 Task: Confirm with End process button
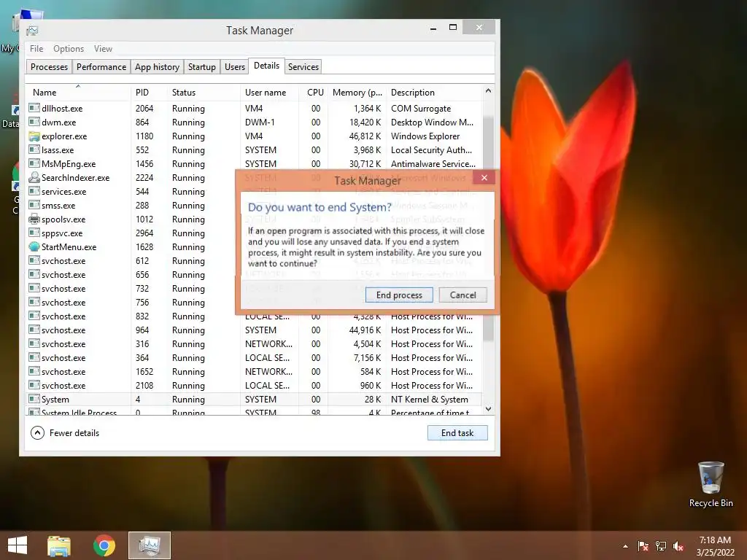click(x=399, y=295)
